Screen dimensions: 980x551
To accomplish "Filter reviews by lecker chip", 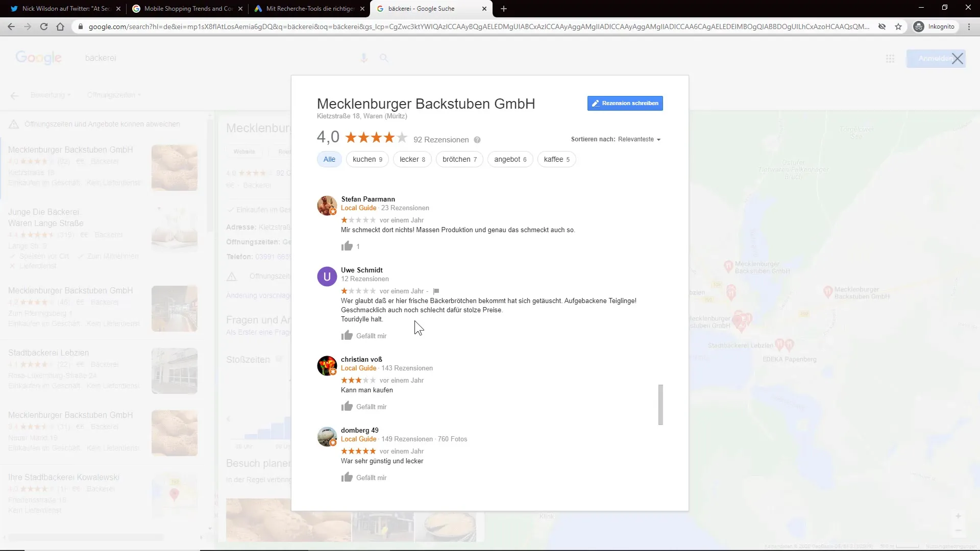I will 412,159.
